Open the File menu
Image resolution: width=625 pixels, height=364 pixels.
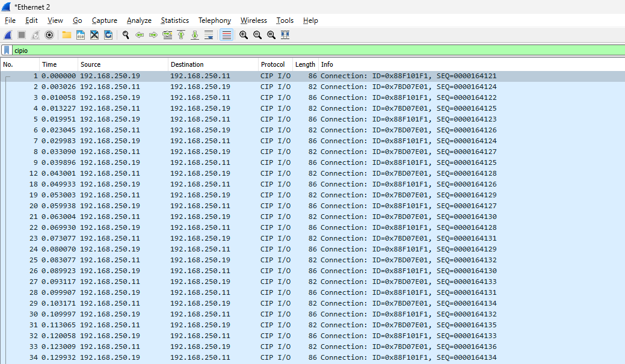10,20
